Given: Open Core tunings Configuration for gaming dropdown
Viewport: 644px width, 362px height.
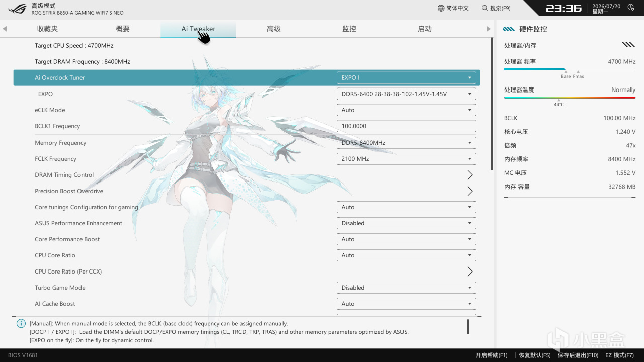Looking at the screenshot, I should [x=406, y=207].
